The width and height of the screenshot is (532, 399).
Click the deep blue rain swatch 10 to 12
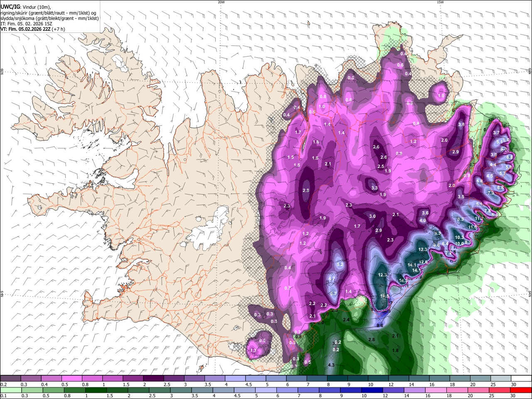[x=372, y=390]
